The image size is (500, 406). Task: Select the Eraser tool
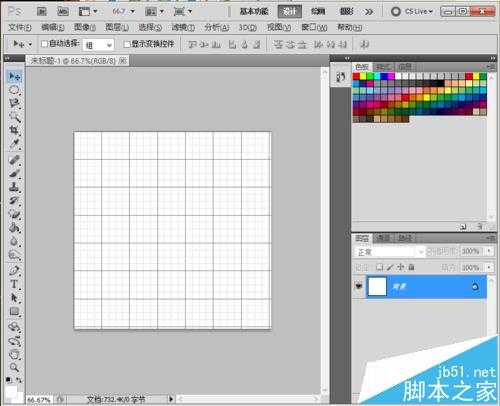[x=14, y=214]
